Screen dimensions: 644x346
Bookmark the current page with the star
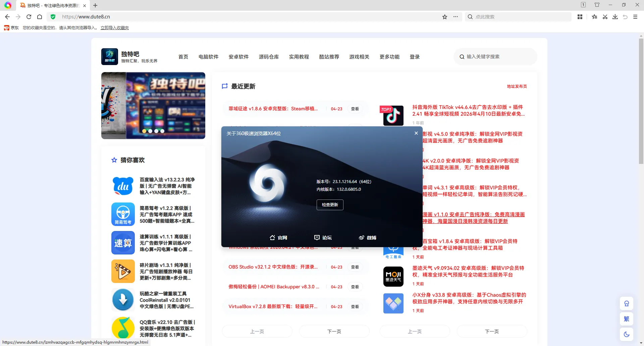click(x=444, y=16)
